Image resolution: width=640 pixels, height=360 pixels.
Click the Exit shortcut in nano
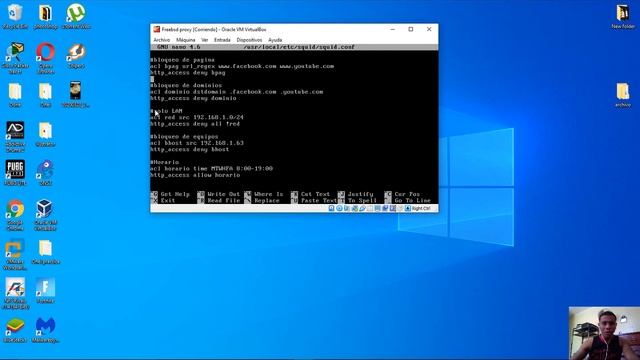click(164, 200)
